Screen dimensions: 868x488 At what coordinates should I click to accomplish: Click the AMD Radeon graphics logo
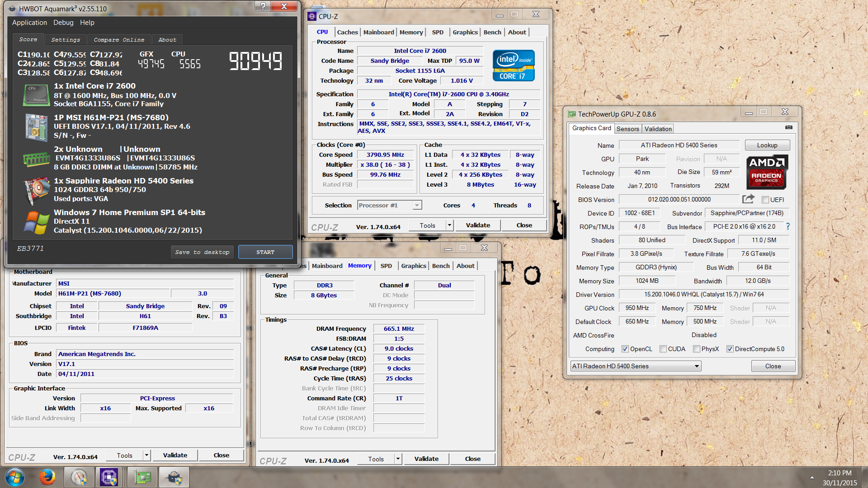[767, 172]
